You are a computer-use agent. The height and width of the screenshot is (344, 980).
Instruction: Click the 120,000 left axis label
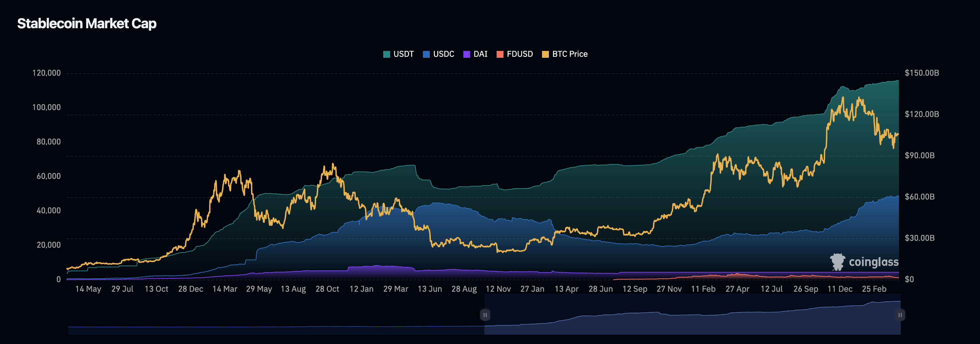[x=46, y=73]
